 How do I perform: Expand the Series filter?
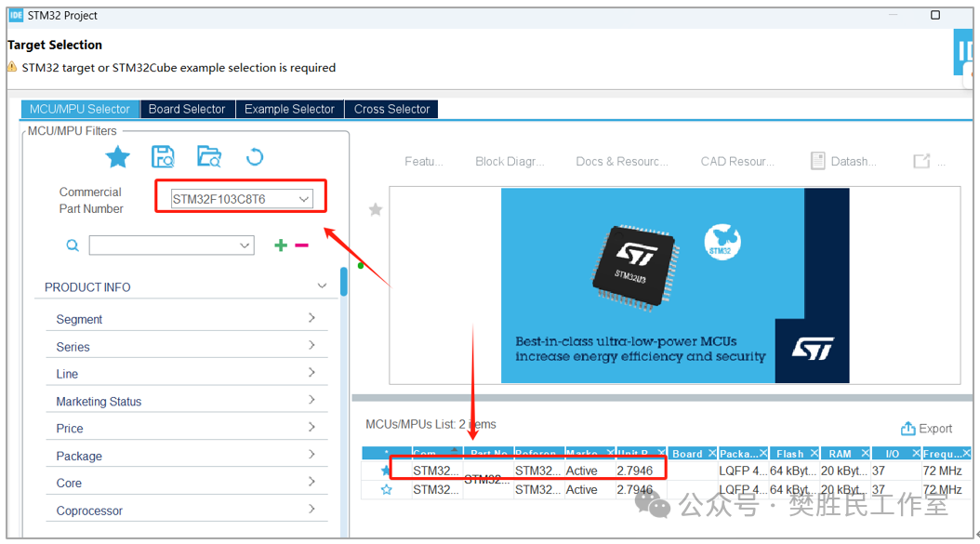point(311,345)
